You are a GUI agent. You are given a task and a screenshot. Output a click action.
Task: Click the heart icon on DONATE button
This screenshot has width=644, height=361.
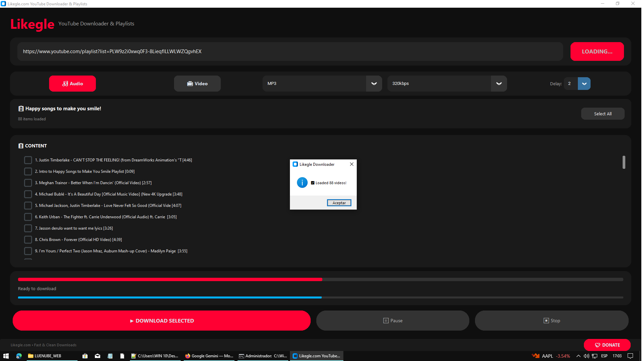pos(597,345)
